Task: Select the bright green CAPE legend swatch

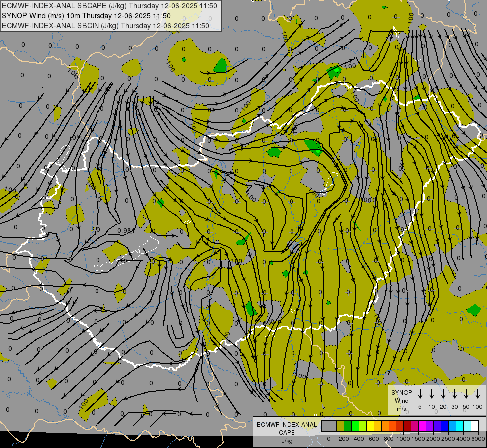Action: 355,426
